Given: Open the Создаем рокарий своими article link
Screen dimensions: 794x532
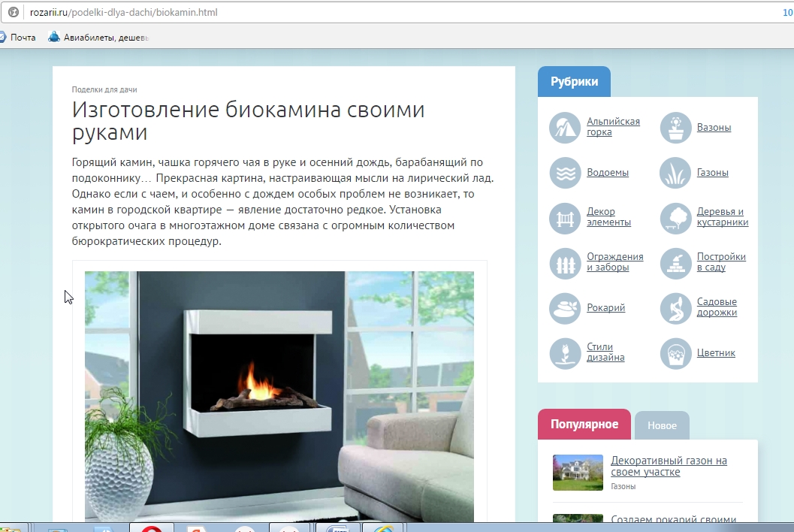Looking at the screenshot, I should click(x=673, y=520).
